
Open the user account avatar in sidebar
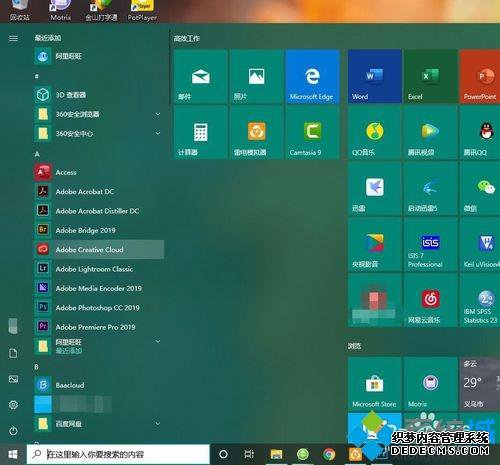13,326
